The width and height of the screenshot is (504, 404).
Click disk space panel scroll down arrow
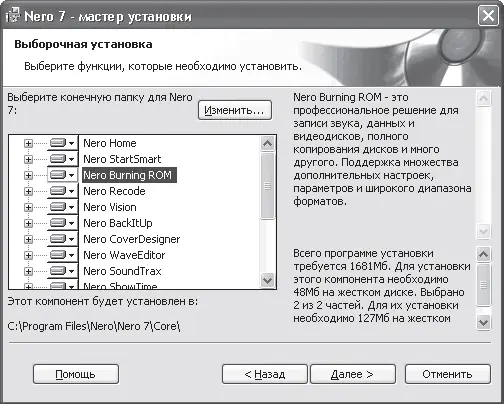click(x=483, y=322)
